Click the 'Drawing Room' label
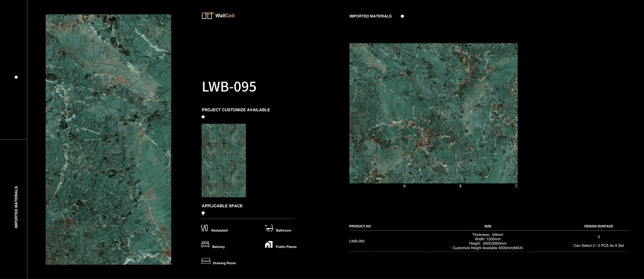644x279 pixels. tap(224, 263)
